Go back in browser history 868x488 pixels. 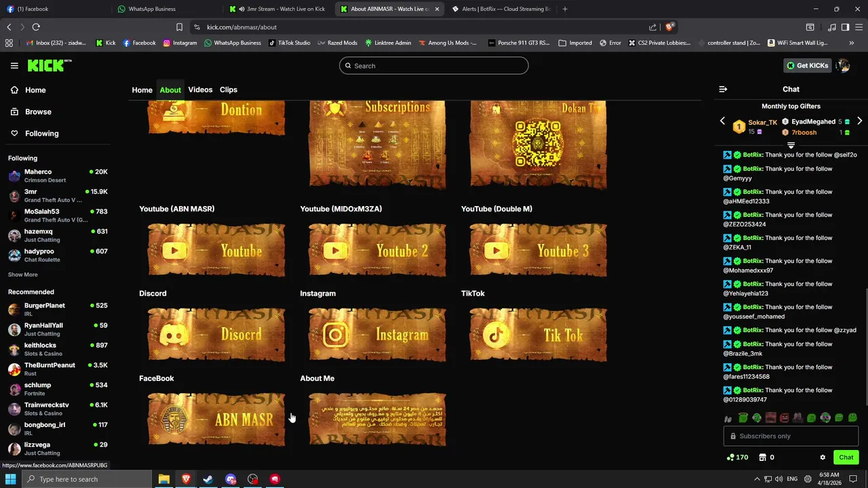click(x=9, y=27)
